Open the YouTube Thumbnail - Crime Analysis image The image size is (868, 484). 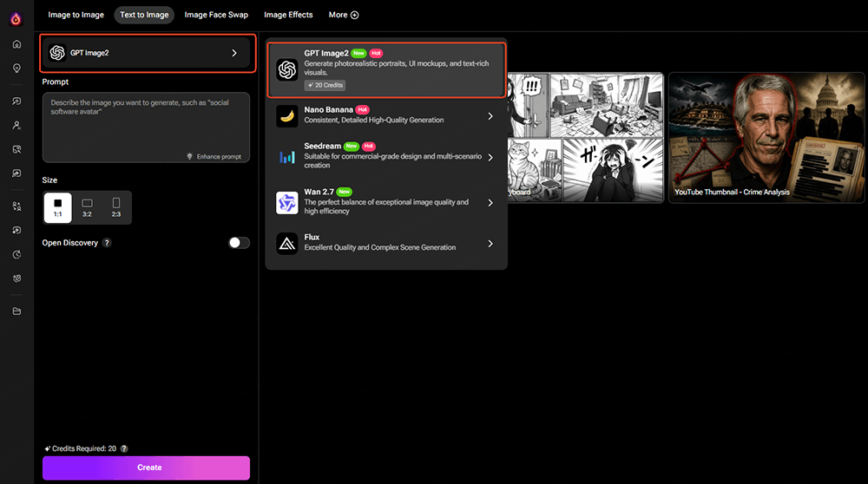tap(766, 138)
